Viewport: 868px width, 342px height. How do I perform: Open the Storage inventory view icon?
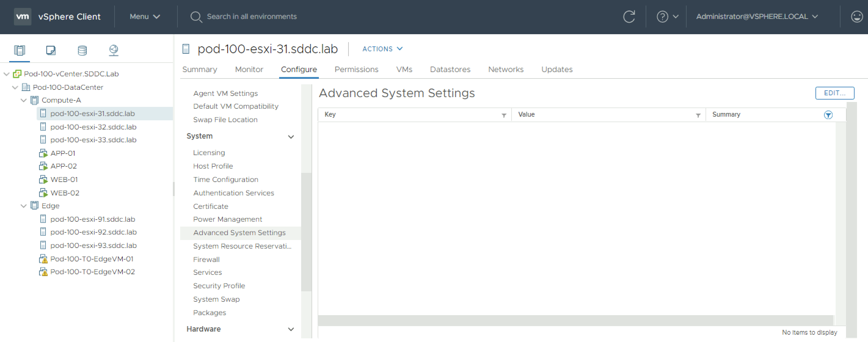point(82,50)
